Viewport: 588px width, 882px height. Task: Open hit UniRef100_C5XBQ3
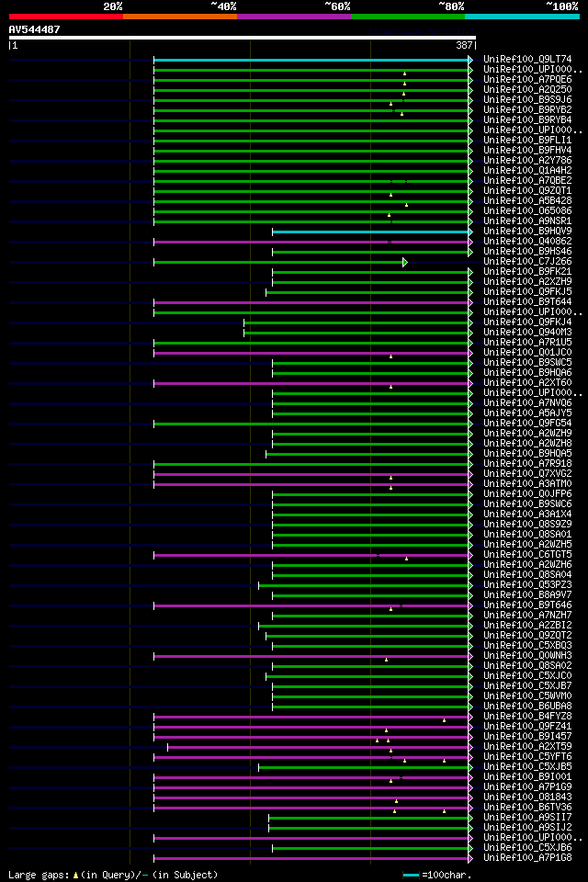click(527, 646)
